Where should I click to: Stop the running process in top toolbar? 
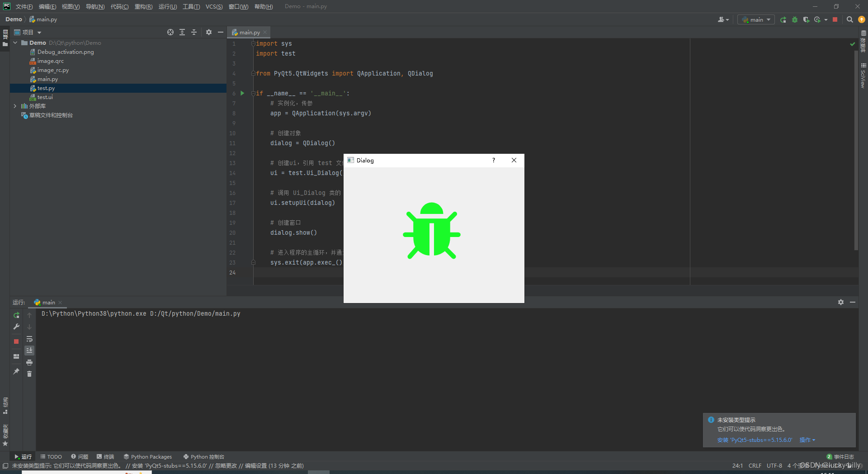[x=835, y=19]
